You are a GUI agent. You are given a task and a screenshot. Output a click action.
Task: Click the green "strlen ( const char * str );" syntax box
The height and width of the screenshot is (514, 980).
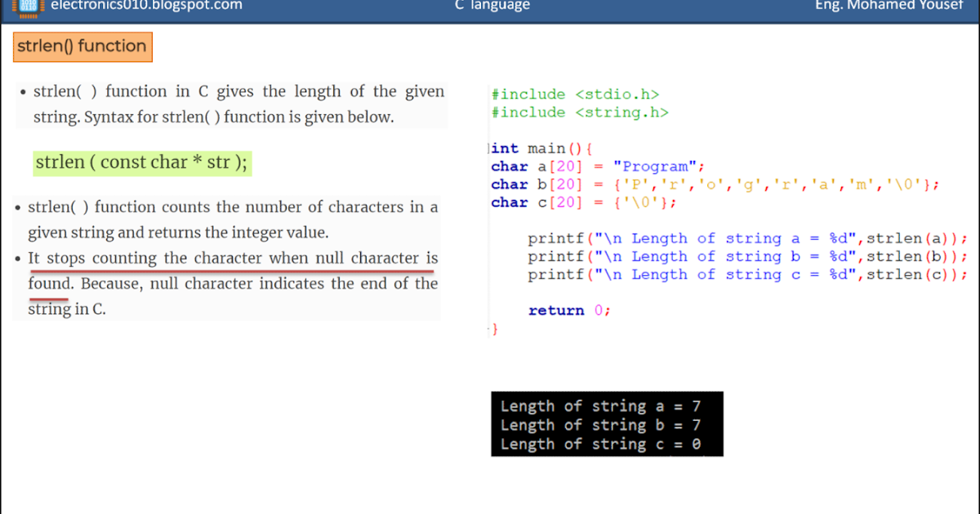(x=141, y=162)
